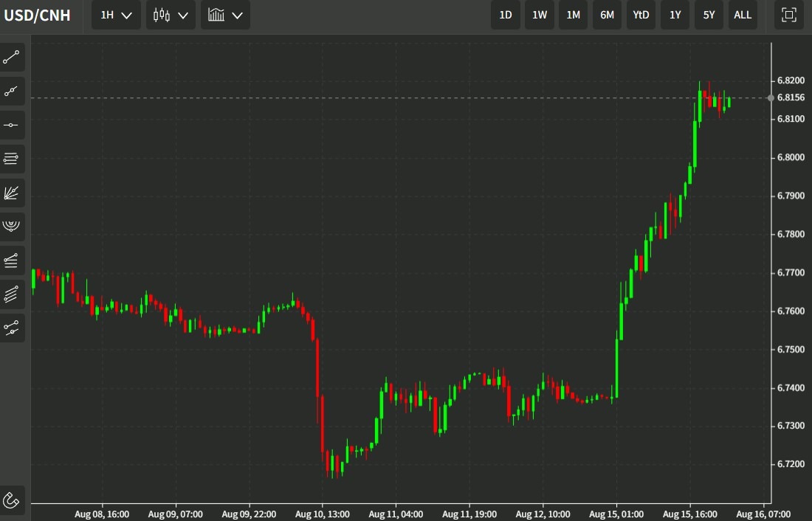The height and width of the screenshot is (521, 812).
Task: Click the Aug 08, 16:00 time label
Action: point(102,514)
